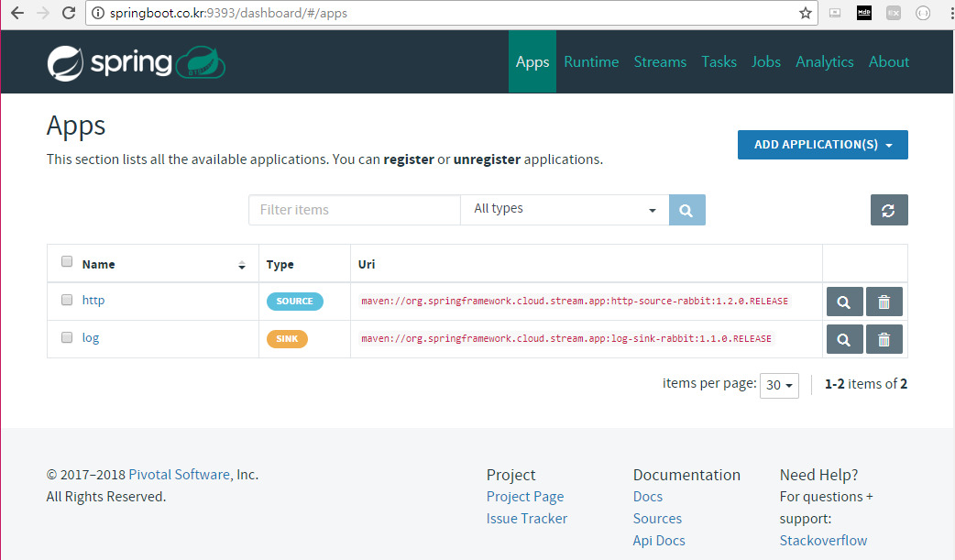The width and height of the screenshot is (955, 560).
Task: Follow the Project Page link
Action: coord(524,496)
